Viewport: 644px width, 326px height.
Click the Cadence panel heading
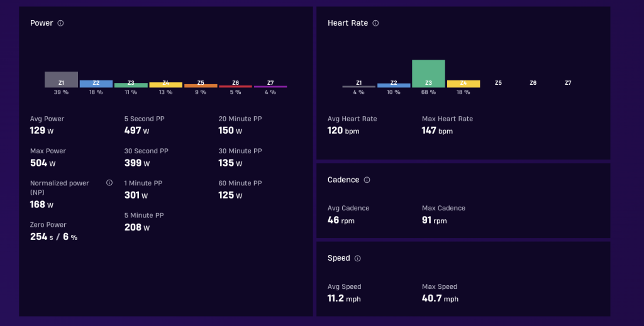click(x=343, y=180)
